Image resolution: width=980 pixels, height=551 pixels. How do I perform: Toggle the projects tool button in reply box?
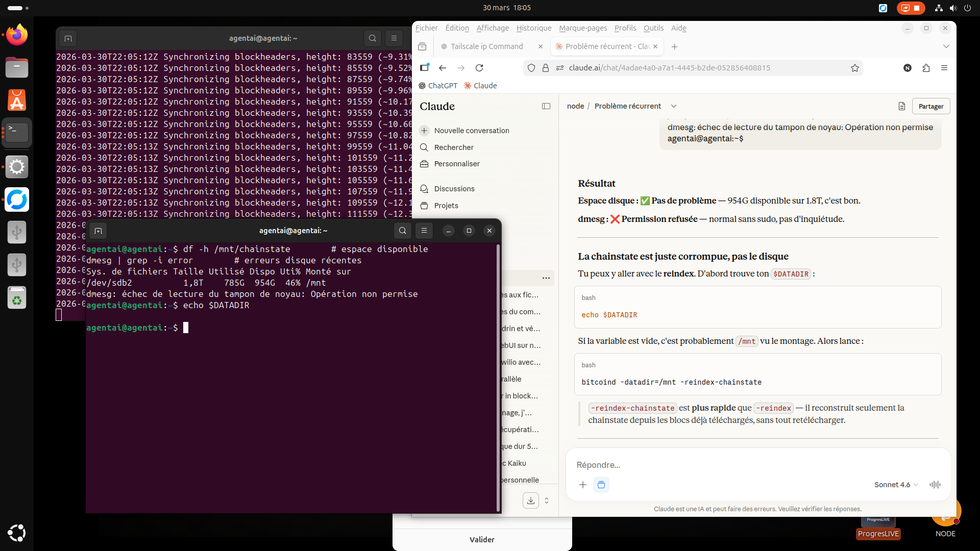pos(601,485)
